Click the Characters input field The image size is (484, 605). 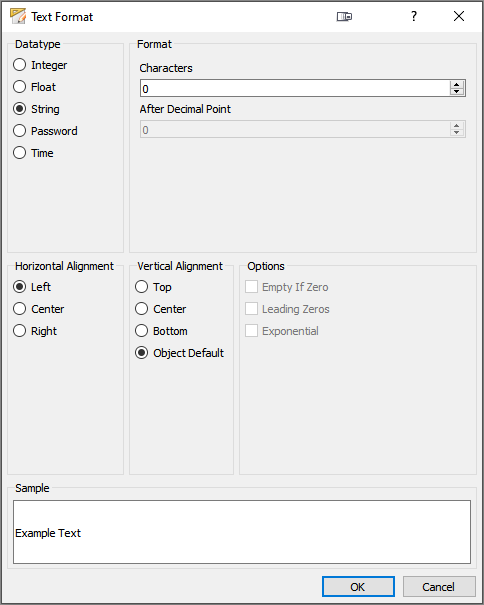tap(295, 88)
